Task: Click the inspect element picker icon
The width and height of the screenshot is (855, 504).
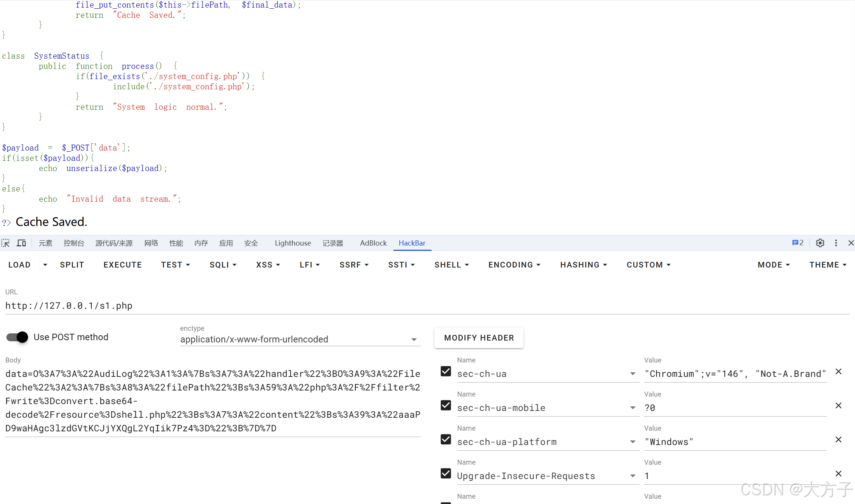Action: point(6,243)
